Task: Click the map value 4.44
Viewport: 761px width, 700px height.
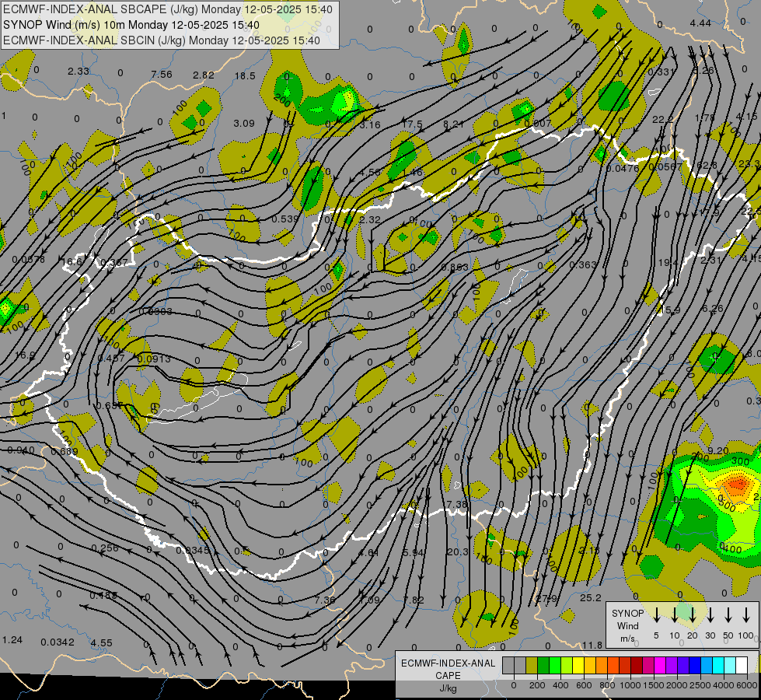Action: pyautogui.click(x=701, y=23)
